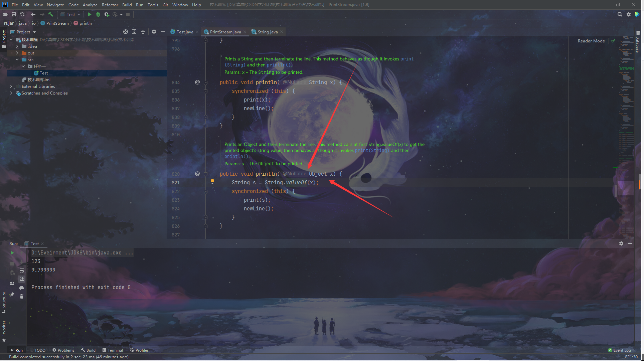Expand the External Libraries node
Image resolution: width=644 pixels, height=361 pixels.
11,86
